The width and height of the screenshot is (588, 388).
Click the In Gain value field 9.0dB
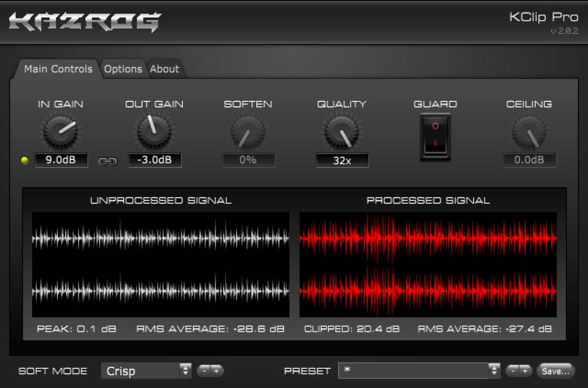61,160
